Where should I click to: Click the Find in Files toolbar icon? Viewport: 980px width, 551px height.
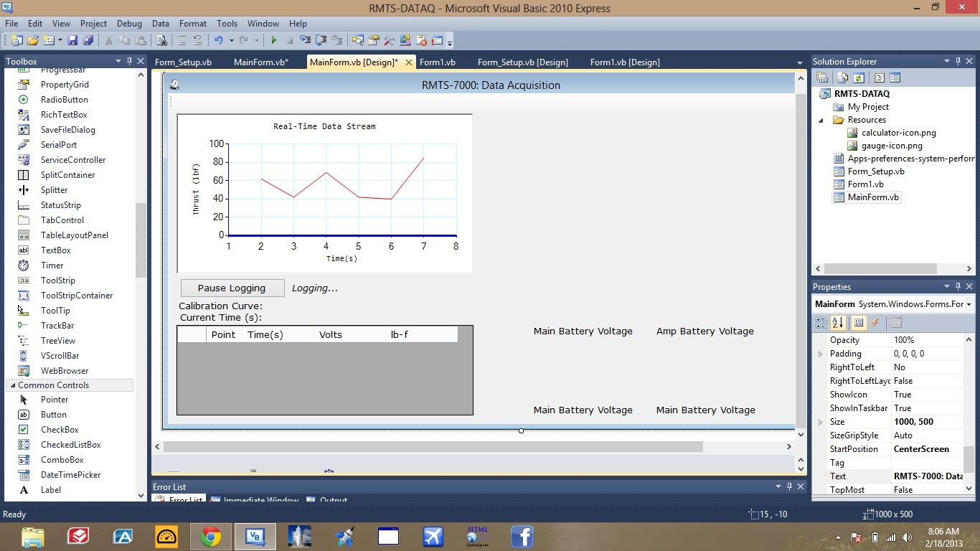[161, 41]
